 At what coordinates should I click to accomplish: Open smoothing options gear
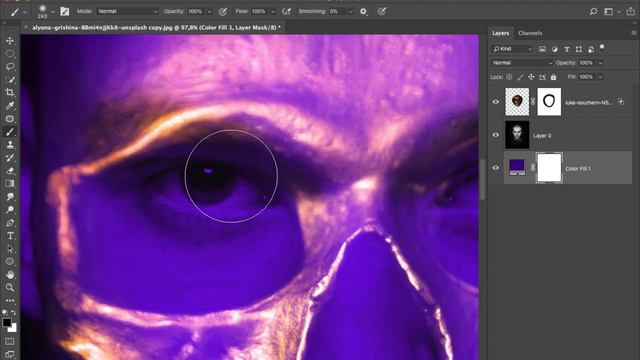pyautogui.click(x=363, y=11)
